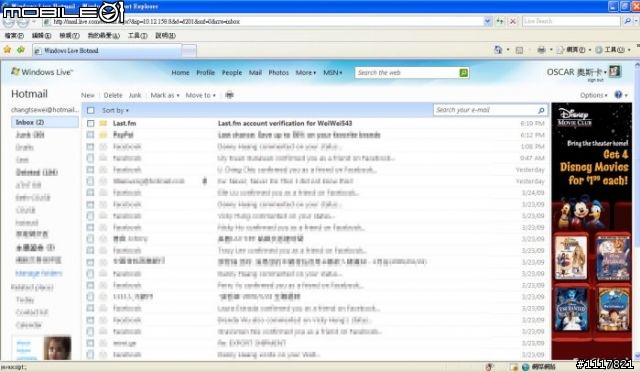Open the Mail tab
Screen dimensions: 640x372
[x=255, y=72]
